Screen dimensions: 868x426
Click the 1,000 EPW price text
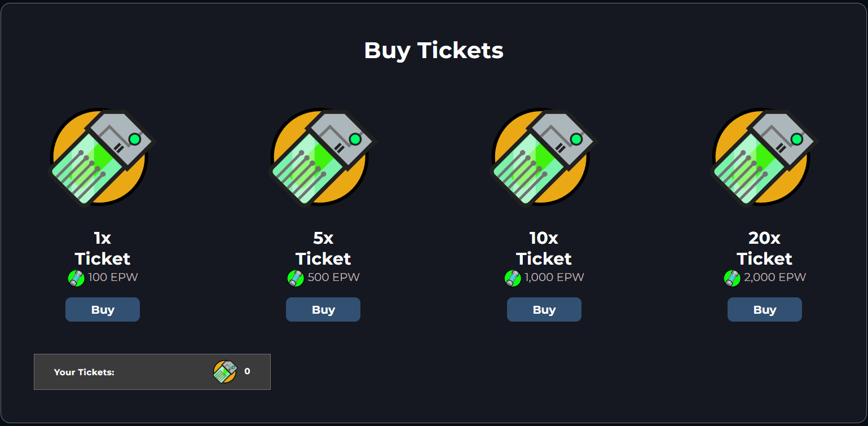pyautogui.click(x=554, y=278)
